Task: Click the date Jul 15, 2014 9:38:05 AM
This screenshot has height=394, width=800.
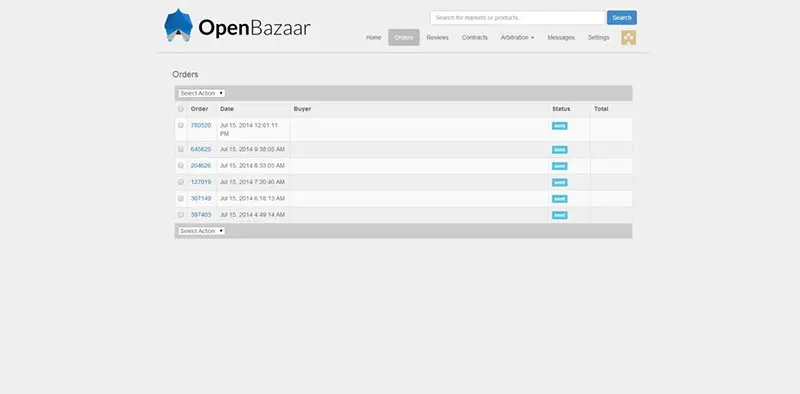Action: point(252,150)
